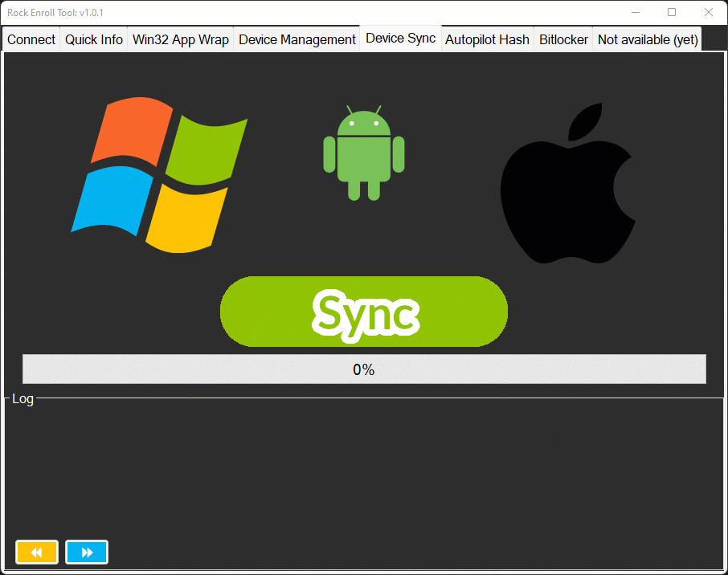728x575 pixels.
Task: Click the Rock Enroll Tool title text
Action: pos(55,13)
